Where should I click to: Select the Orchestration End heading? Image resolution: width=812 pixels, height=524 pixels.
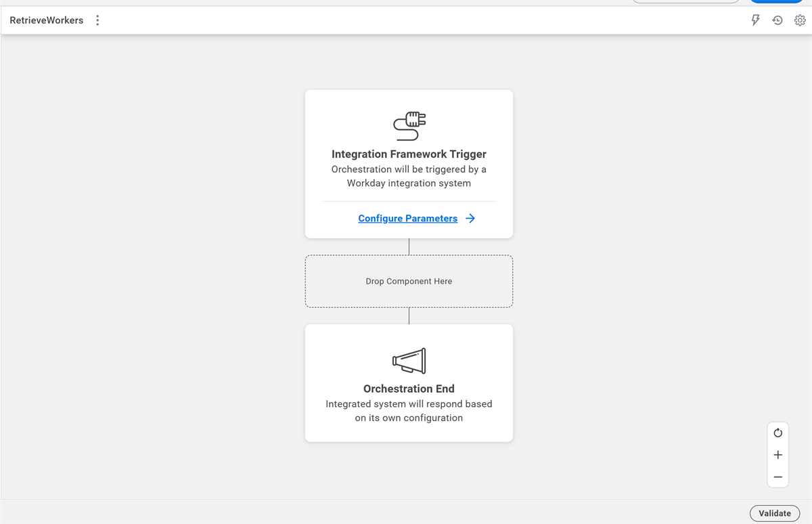point(409,389)
